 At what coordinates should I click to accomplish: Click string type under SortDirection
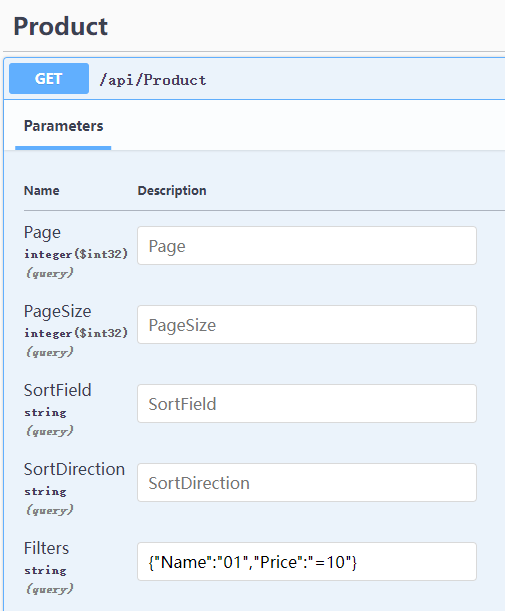(45, 491)
